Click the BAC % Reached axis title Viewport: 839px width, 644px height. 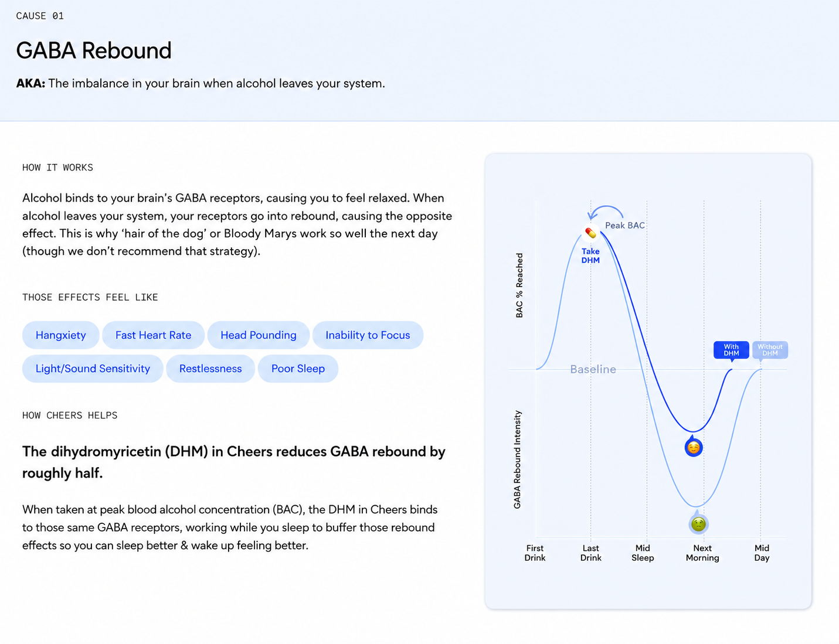(519, 285)
